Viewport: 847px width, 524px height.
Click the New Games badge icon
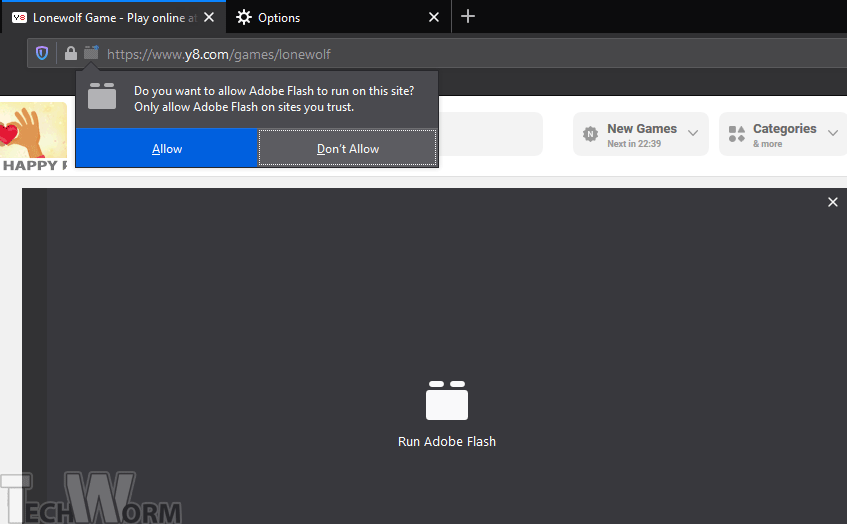pos(590,133)
